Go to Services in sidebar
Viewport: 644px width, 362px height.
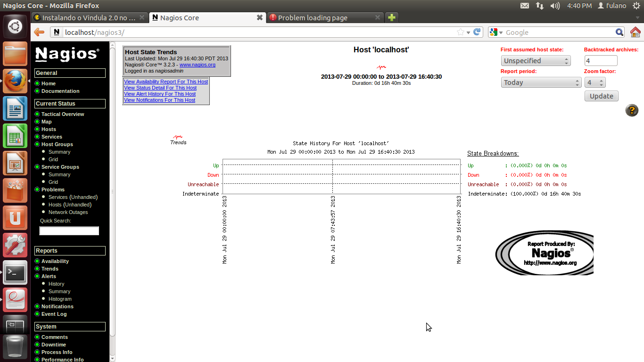[52, 137]
